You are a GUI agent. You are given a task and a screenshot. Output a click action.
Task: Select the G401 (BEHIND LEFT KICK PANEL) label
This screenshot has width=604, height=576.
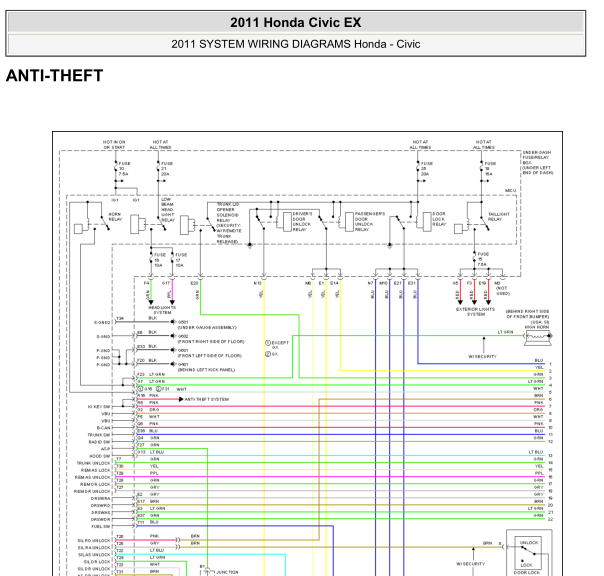coord(206,367)
